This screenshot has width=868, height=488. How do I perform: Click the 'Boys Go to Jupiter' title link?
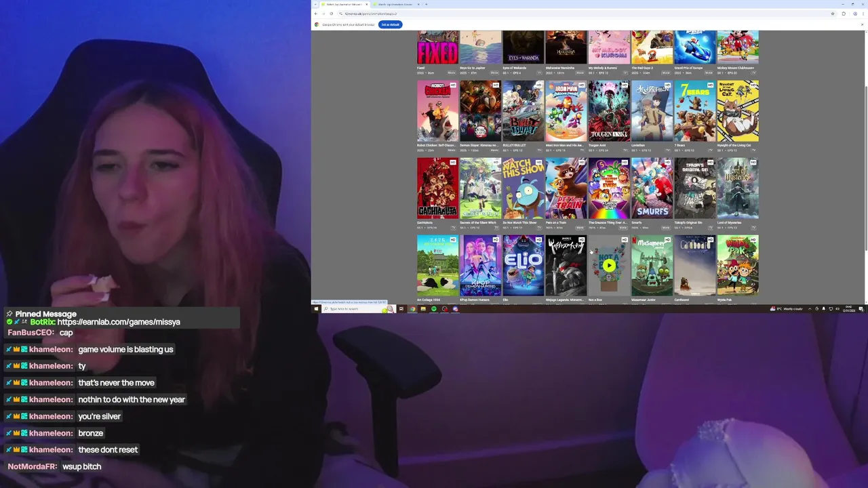click(472, 68)
